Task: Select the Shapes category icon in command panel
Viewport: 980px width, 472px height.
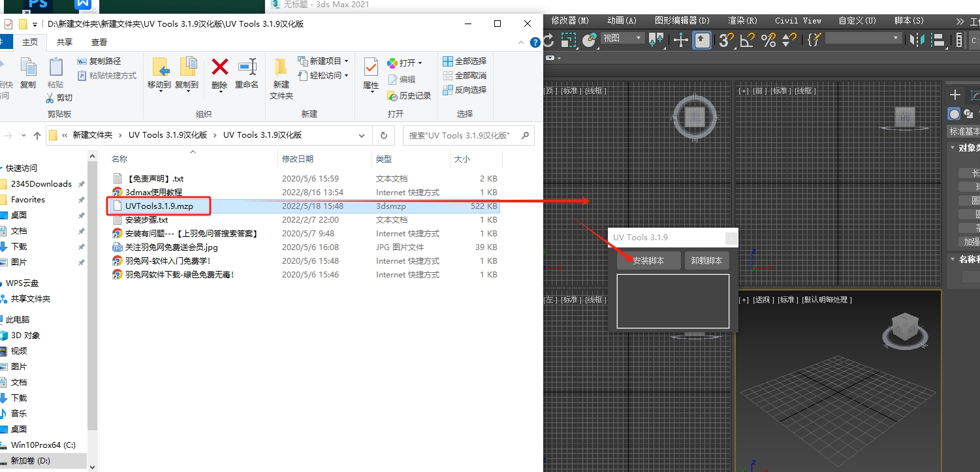Action: [968, 114]
